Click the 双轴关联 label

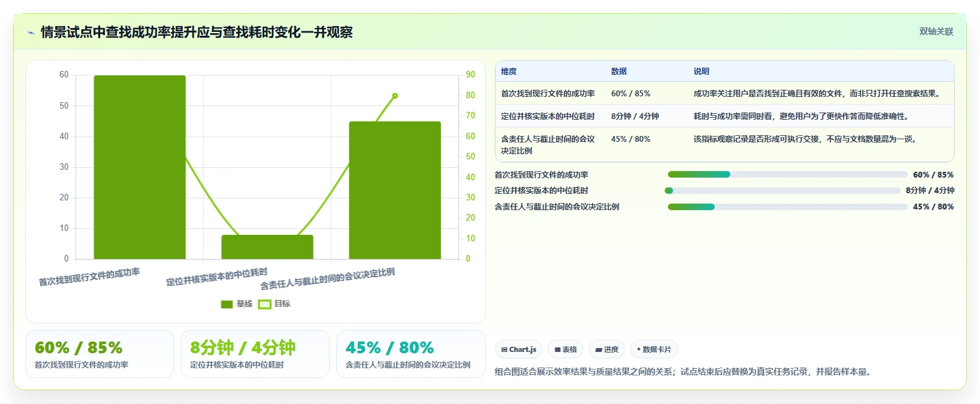pyautogui.click(x=936, y=32)
